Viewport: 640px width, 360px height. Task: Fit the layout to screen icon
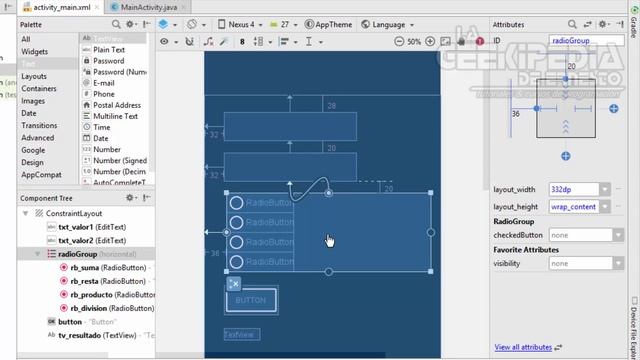[x=445, y=42]
